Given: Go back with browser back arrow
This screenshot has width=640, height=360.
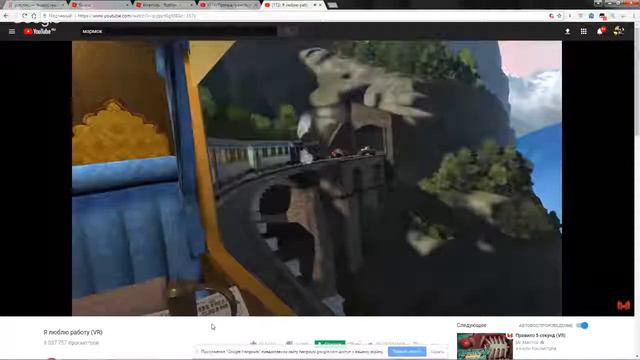Looking at the screenshot, I should (6, 16).
